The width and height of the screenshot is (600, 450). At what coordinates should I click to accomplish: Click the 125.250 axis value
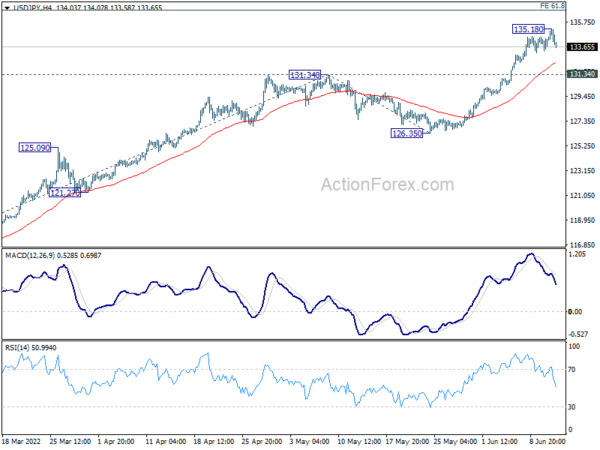tap(582, 146)
